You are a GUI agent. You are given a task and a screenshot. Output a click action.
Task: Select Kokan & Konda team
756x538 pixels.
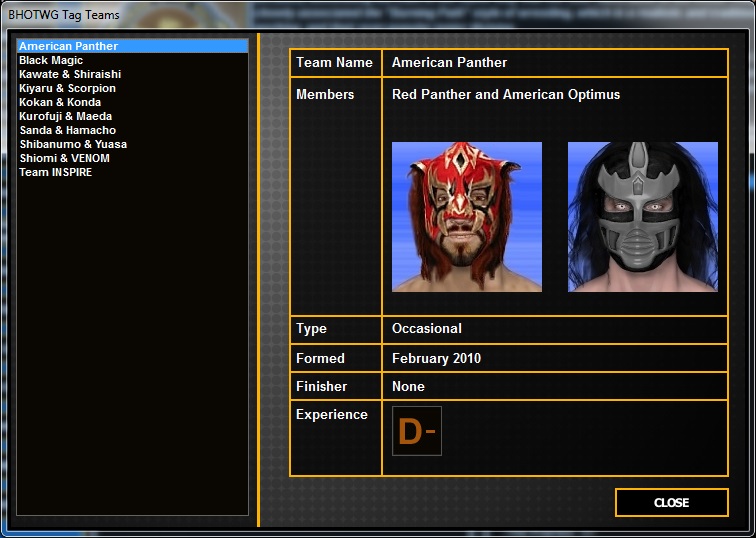coord(60,102)
